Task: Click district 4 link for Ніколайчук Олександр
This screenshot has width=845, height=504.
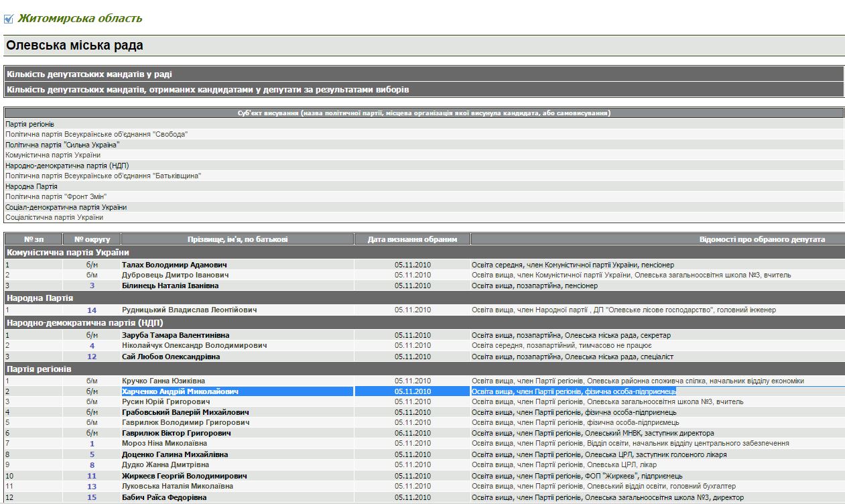Action: 92,346
